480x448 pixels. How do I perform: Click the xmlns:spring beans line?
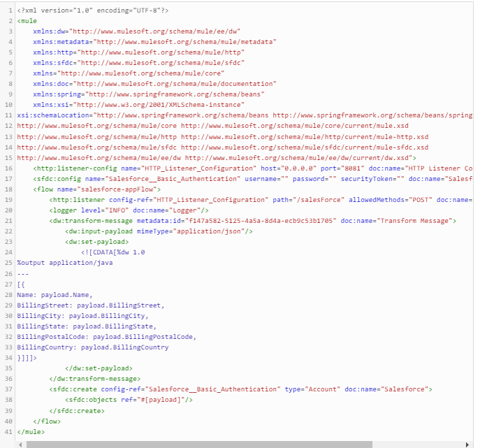click(x=149, y=94)
